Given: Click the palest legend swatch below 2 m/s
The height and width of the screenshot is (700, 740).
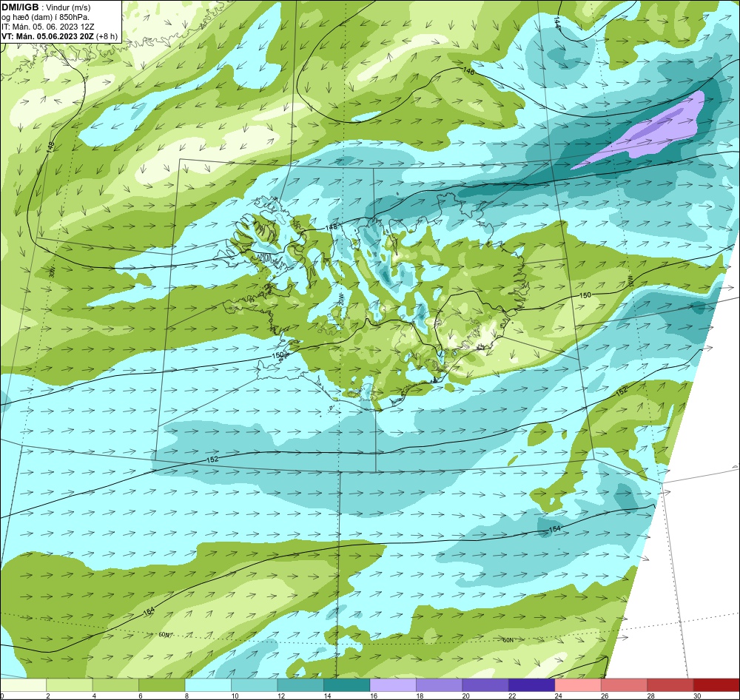Looking at the screenshot, I should (x=23, y=685).
